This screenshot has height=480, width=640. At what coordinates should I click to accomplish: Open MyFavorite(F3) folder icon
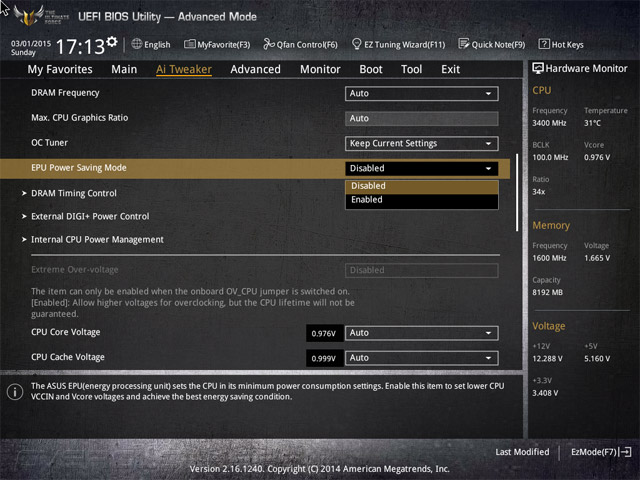(x=189, y=44)
